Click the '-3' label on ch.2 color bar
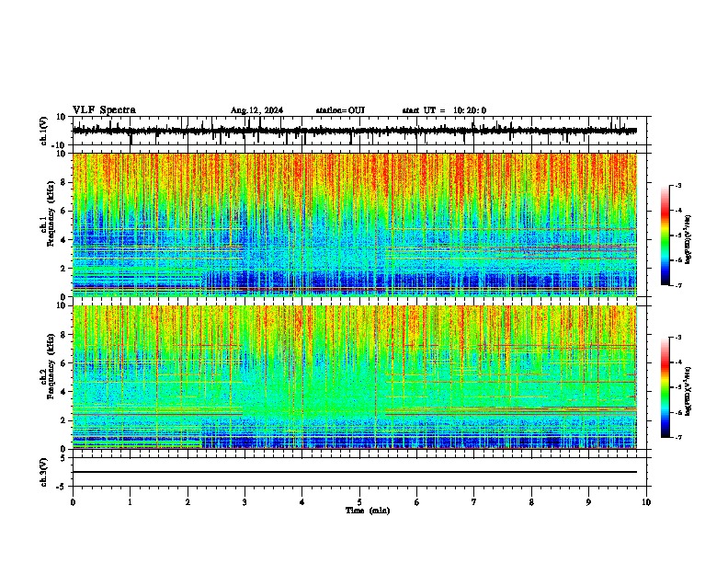Image resolution: width=728 pixels, height=563 pixels. [678, 338]
